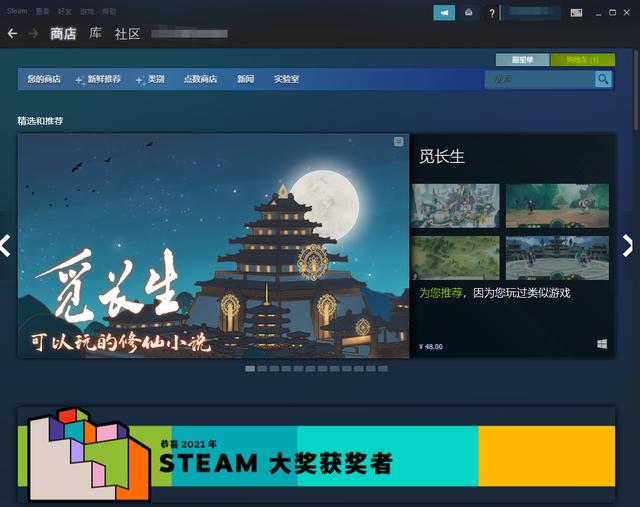This screenshot has width=640, height=507.
Task: Click the 觅长生 game title
Action: click(442, 156)
